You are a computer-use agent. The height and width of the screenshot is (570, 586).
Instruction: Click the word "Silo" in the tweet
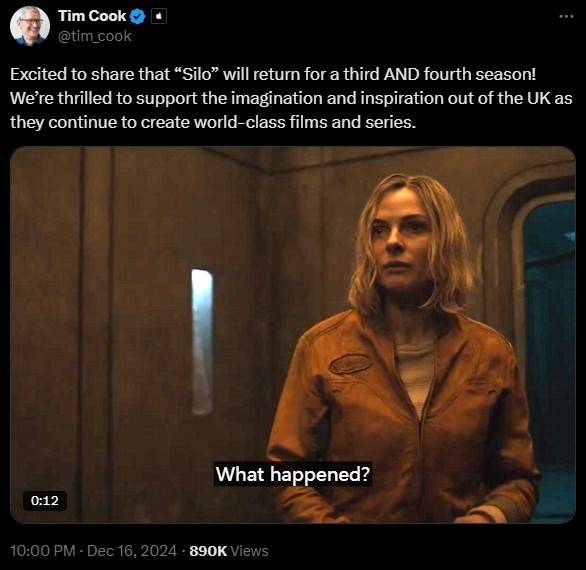pyautogui.click(x=197, y=74)
